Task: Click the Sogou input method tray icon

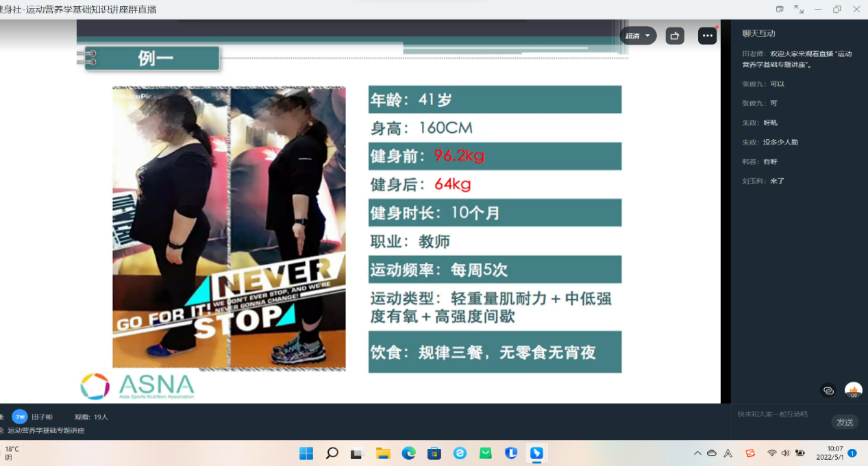Action: point(750,453)
